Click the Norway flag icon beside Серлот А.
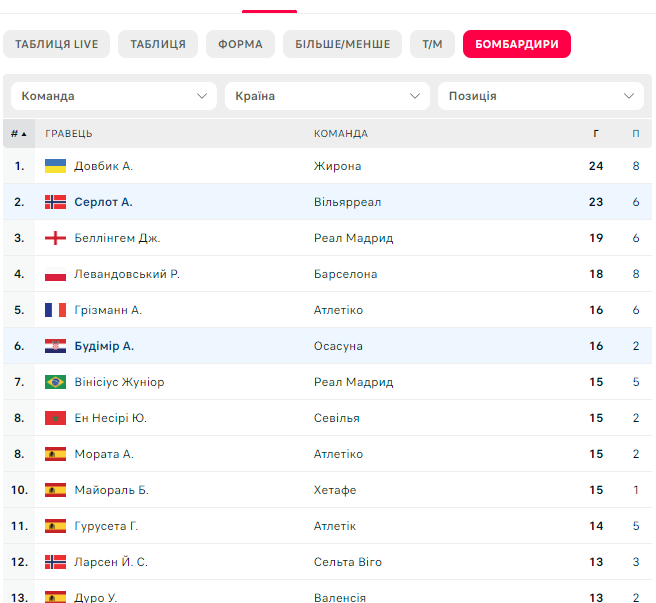The height and width of the screenshot is (603, 656). 55,202
